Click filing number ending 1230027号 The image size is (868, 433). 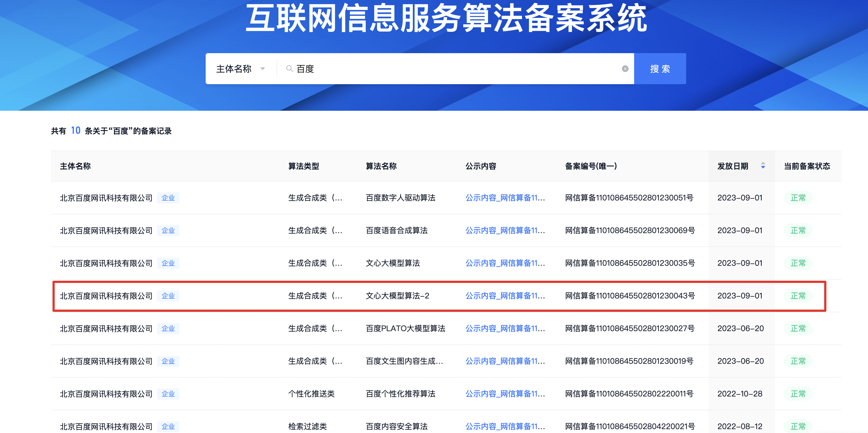click(x=630, y=329)
